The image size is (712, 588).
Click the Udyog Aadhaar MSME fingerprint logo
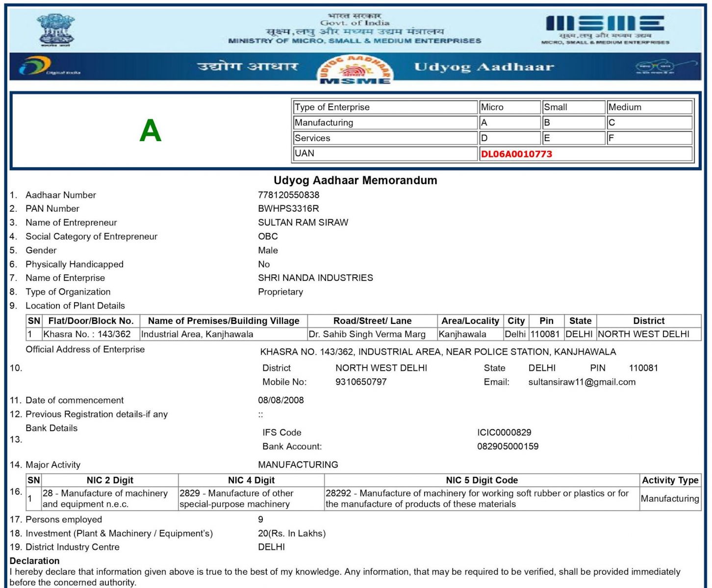[355, 70]
